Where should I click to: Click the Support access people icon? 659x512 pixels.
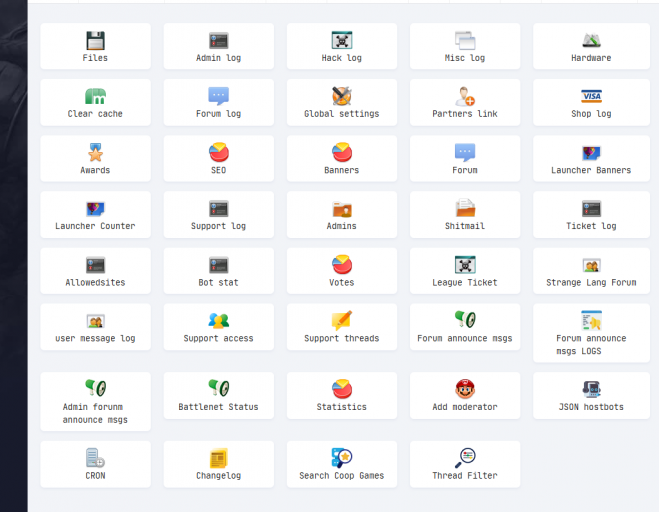coord(219,320)
